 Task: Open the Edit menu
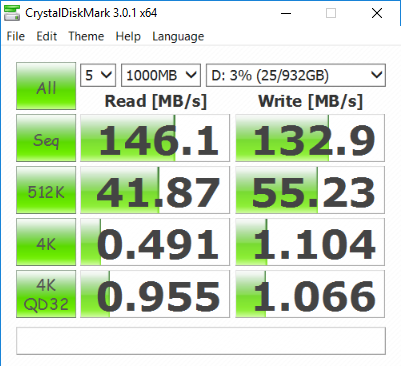click(47, 36)
